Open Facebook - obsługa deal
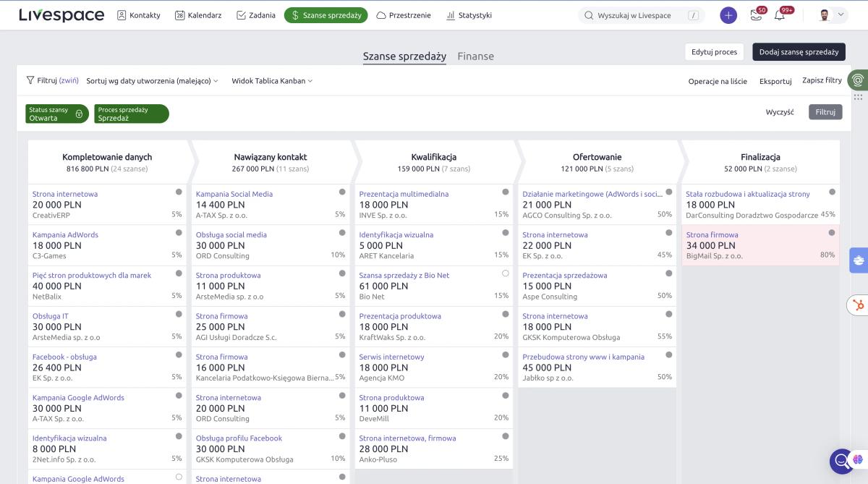This screenshot has width=868, height=484. tap(64, 357)
